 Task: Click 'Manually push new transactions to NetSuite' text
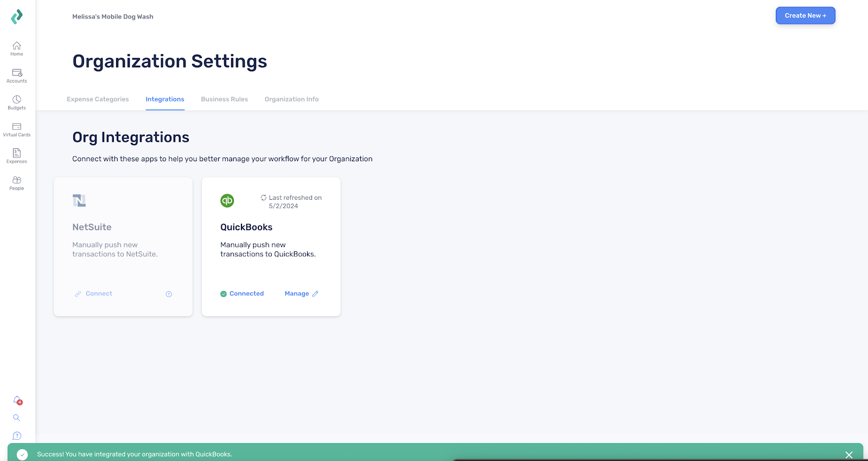click(x=115, y=250)
